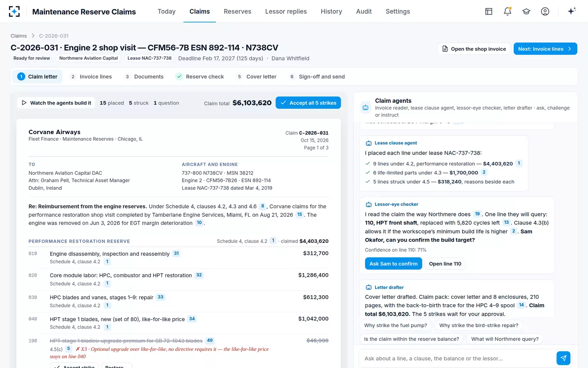Click Open the shop invoice
The image size is (588, 368).
pos(474,49)
